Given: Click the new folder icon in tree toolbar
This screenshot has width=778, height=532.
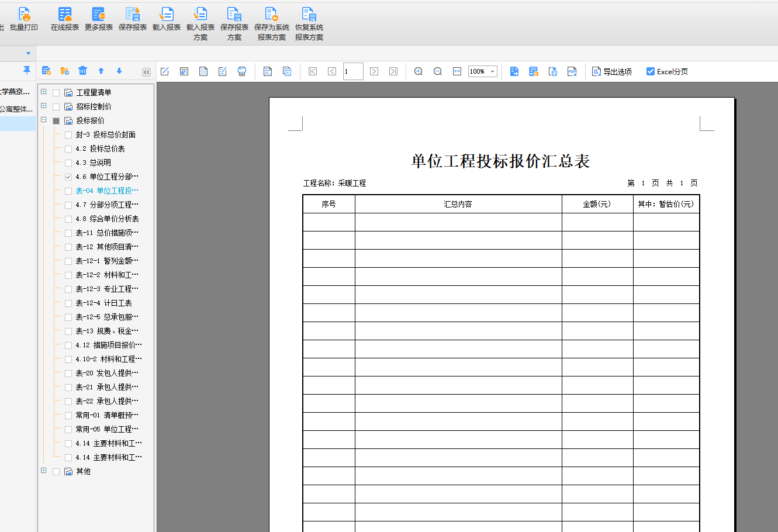Looking at the screenshot, I should coord(65,71).
